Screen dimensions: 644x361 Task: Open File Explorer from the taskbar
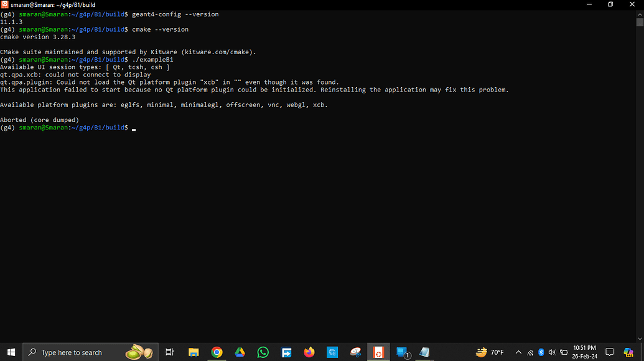point(194,352)
